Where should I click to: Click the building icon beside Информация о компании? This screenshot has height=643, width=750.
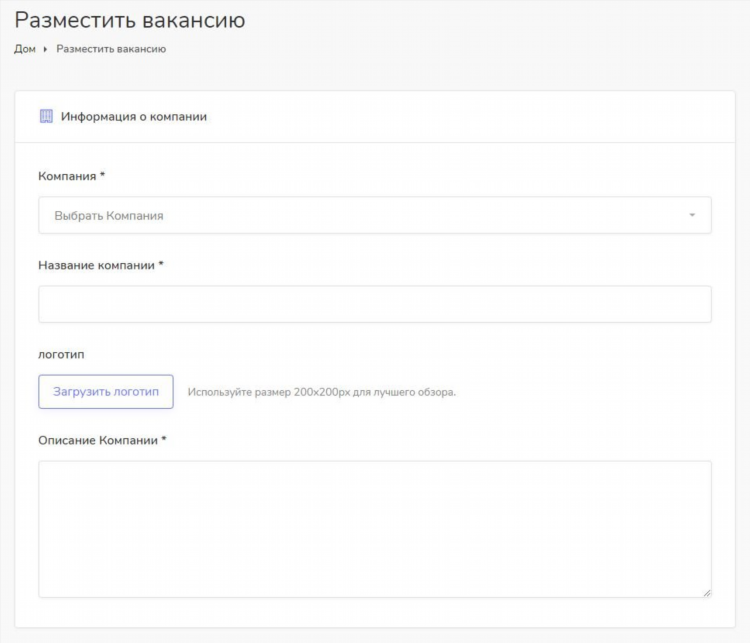(x=46, y=116)
